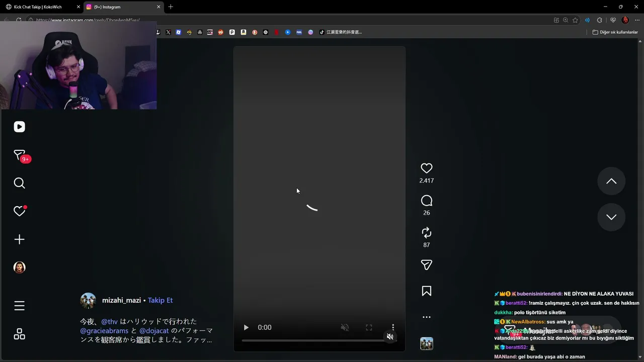Click chat username MANland
This screenshot has height=362, width=644.
(x=505, y=357)
